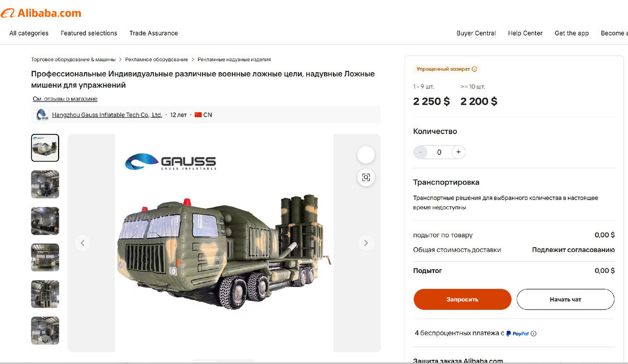Viewport: 628px width, 364px height.
Task: Click the Начать чат button
Action: tap(565, 300)
